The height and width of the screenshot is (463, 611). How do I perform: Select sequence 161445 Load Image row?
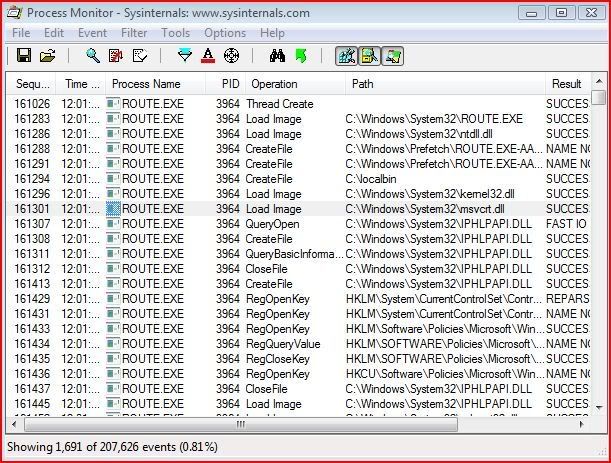click(x=298, y=404)
